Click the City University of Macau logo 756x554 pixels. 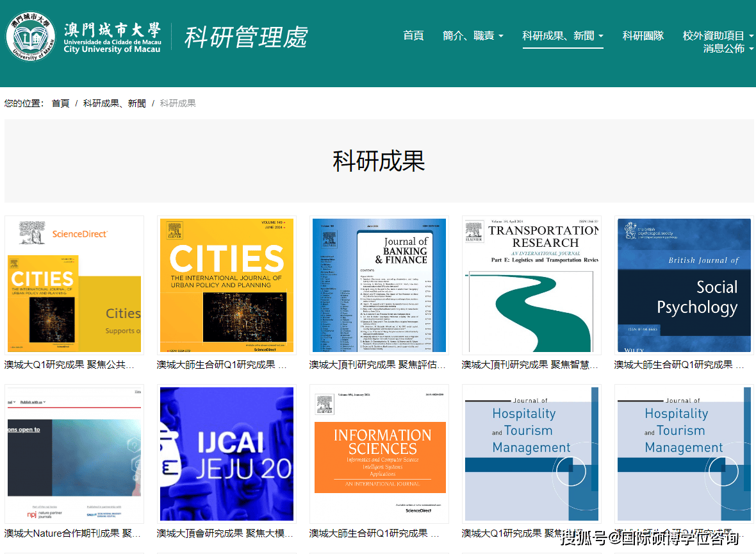[x=83, y=37]
